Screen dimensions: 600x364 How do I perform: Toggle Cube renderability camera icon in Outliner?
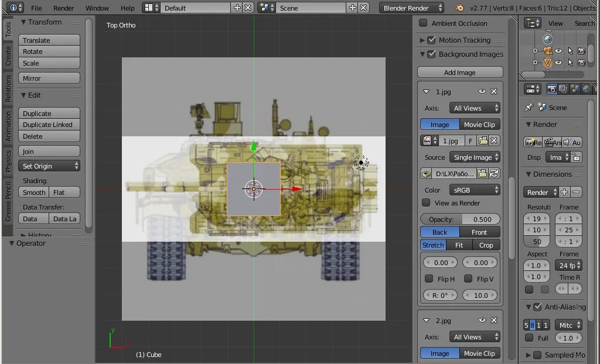[581, 62]
